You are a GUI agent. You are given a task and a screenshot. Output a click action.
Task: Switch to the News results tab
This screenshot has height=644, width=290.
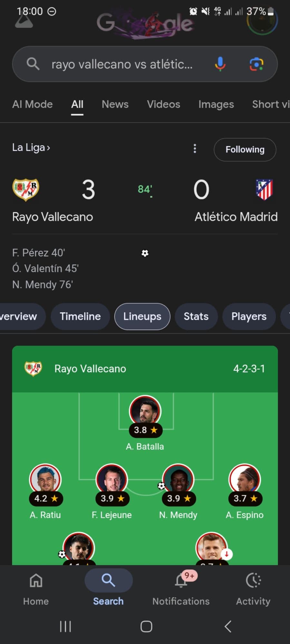click(x=115, y=104)
